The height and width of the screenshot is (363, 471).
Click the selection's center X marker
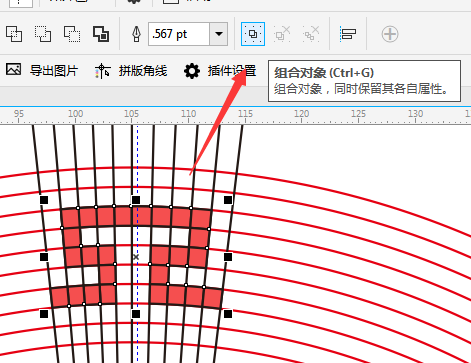136,257
